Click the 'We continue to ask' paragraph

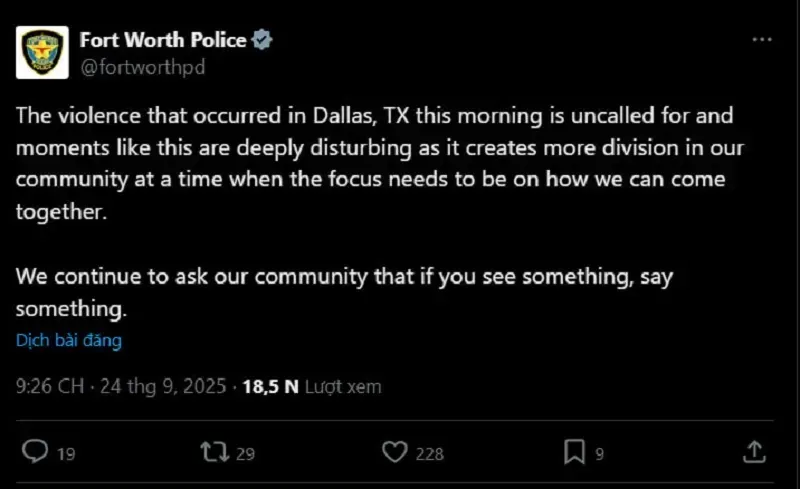pyautogui.click(x=344, y=292)
